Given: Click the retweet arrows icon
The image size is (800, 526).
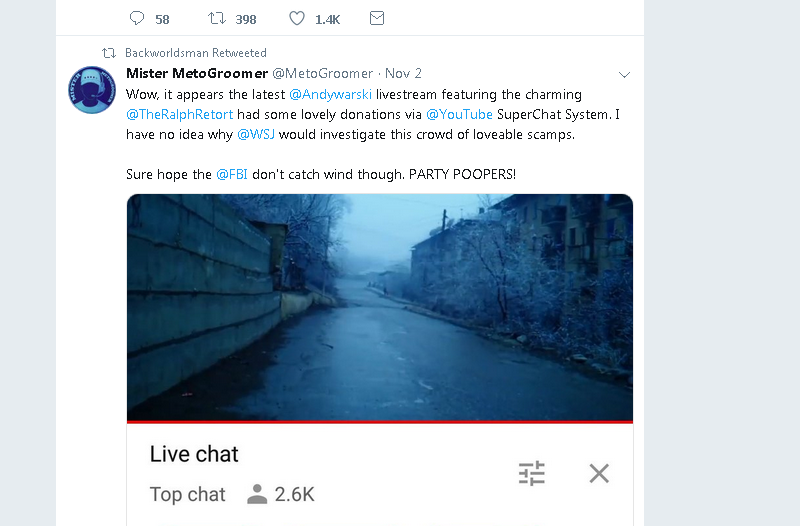Looking at the screenshot, I should 216,18.
